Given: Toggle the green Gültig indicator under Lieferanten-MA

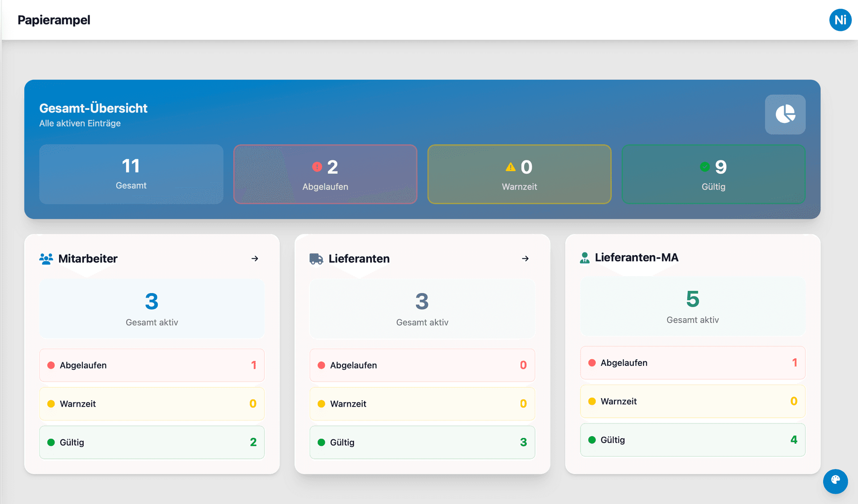Looking at the screenshot, I should coord(593,440).
